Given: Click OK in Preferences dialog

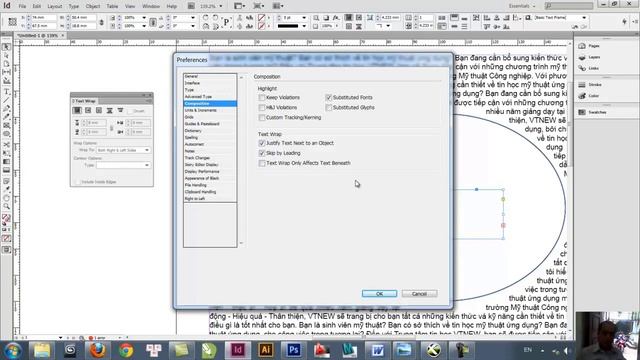Looking at the screenshot, I should pos(379,293).
